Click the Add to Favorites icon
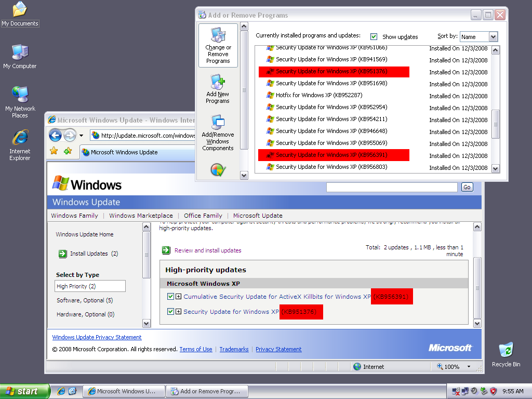 (68, 151)
